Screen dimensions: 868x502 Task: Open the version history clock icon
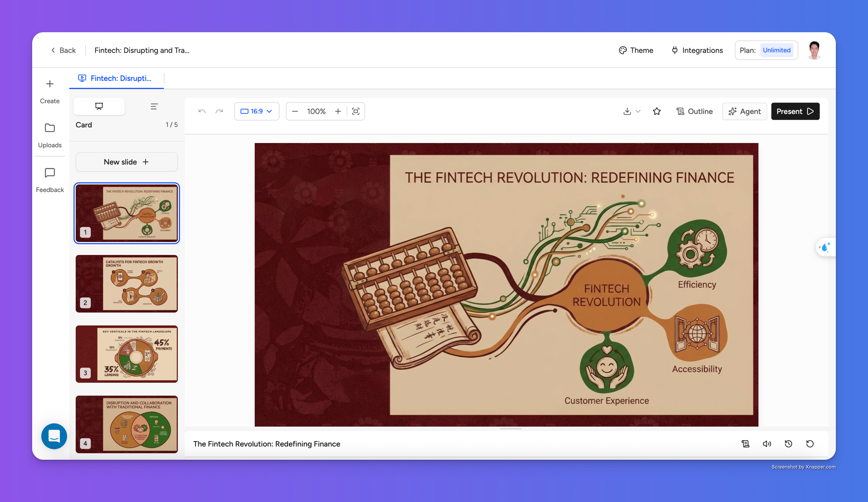788,444
